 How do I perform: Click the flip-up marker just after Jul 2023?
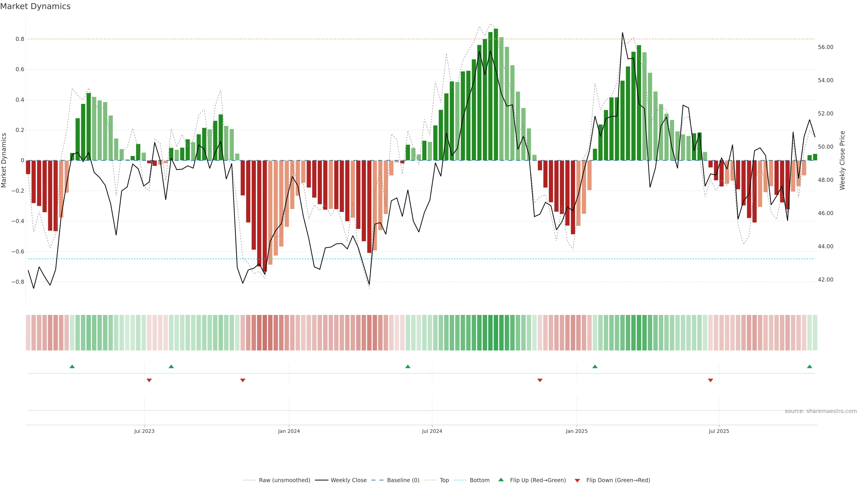(x=171, y=366)
